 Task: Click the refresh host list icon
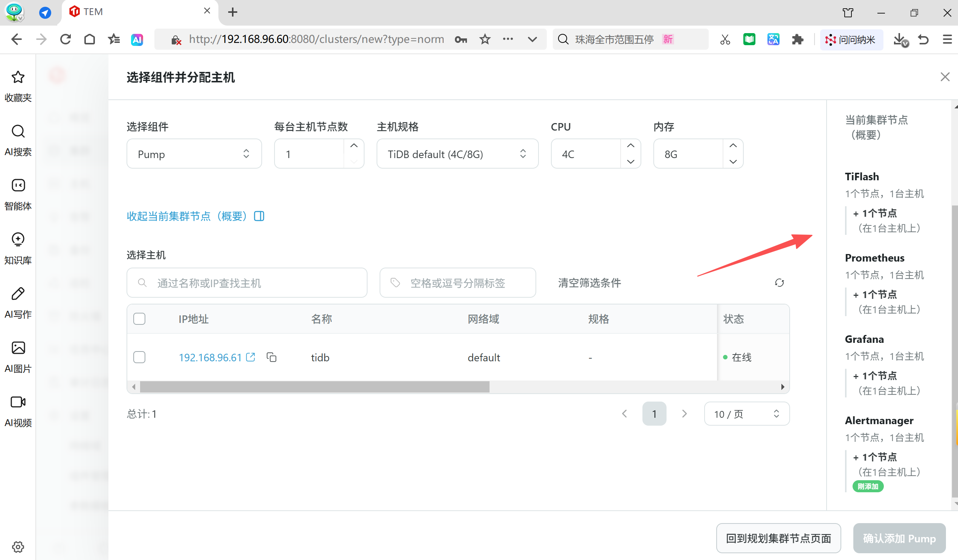pos(780,283)
